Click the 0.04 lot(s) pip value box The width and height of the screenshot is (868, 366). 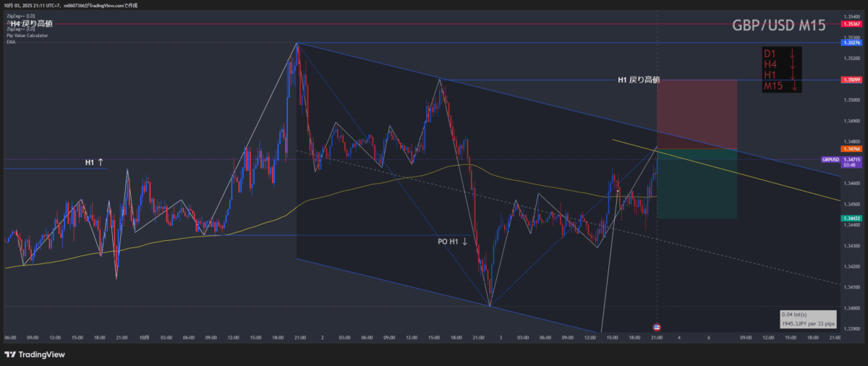tap(808, 319)
